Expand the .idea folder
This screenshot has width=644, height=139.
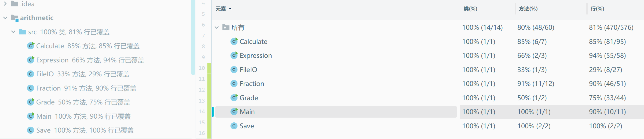click(x=5, y=4)
